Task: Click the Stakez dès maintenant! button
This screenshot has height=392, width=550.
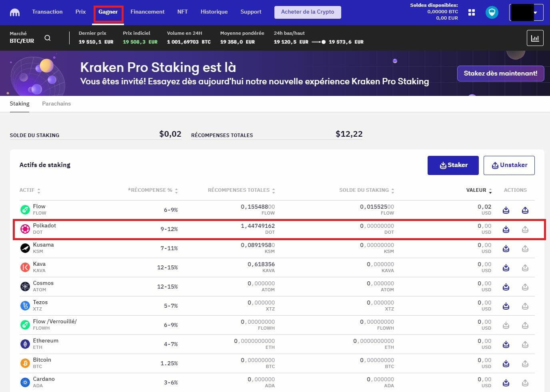Action: (x=500, y=74)
